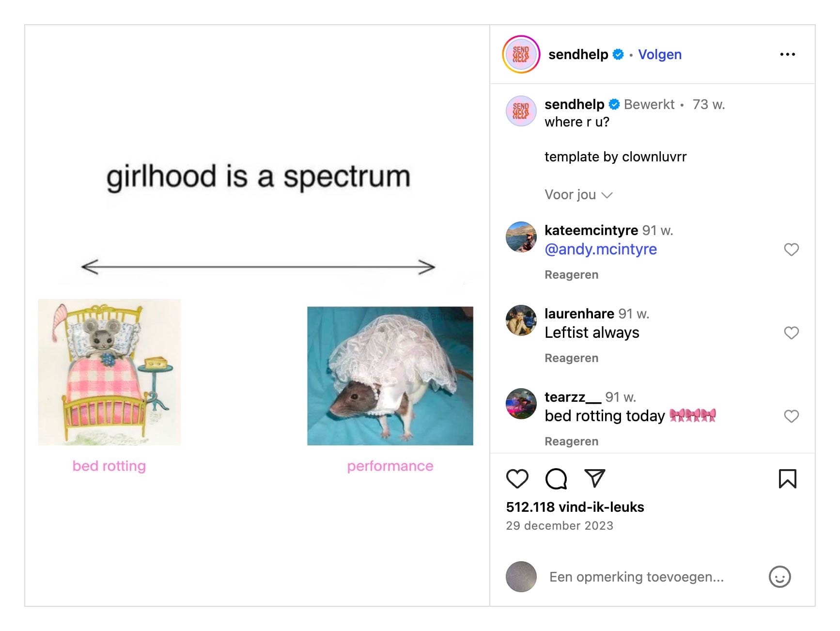Reply to kateemcintyre's comment via Reageren
The height and width of the screenshot is (631, 840).
point(571,275)
